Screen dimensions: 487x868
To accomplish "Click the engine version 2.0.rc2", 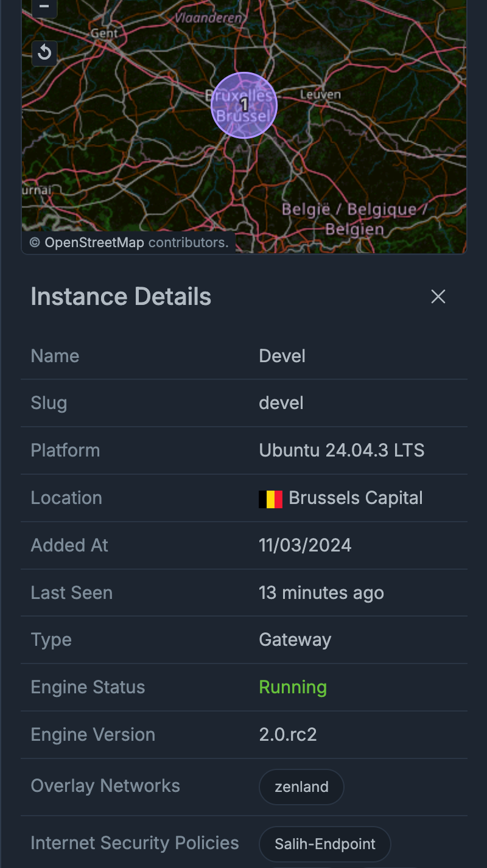I will tap(287, 735).
